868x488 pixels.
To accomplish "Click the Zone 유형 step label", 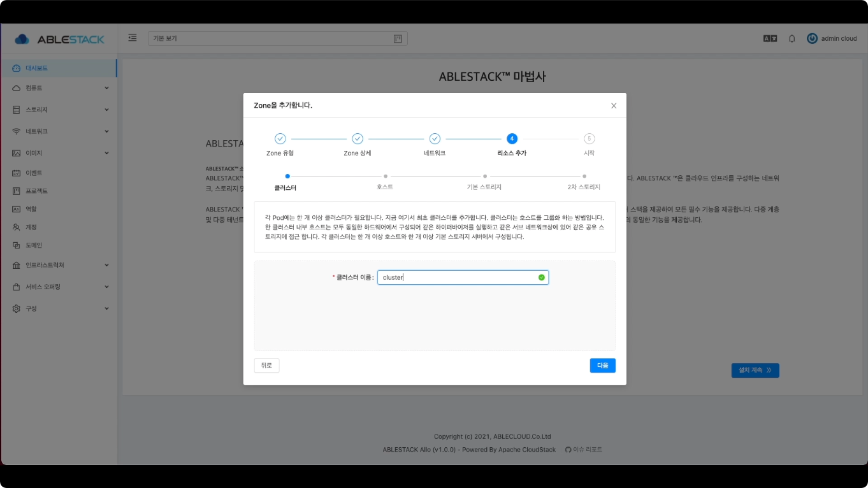I will 280,153.
